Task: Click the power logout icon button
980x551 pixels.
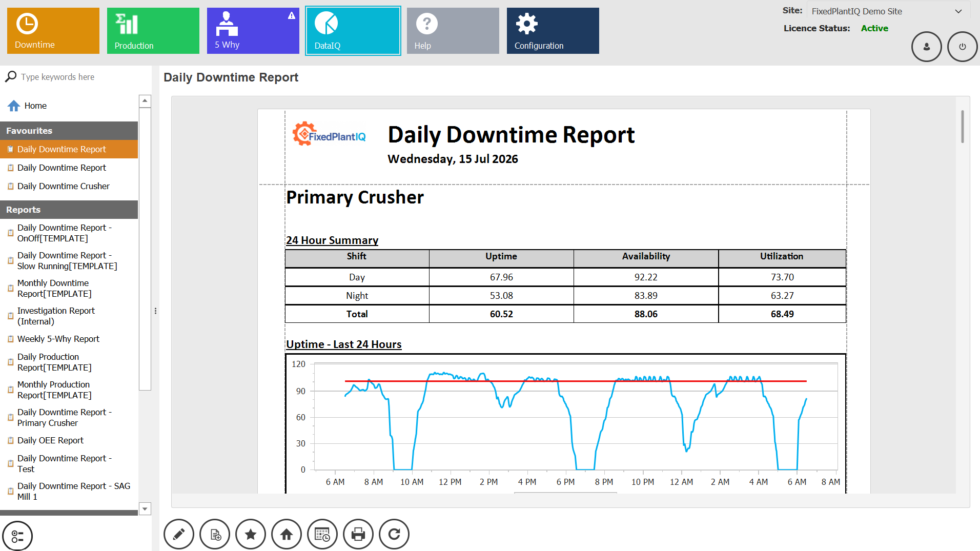Action: (963, 47)
